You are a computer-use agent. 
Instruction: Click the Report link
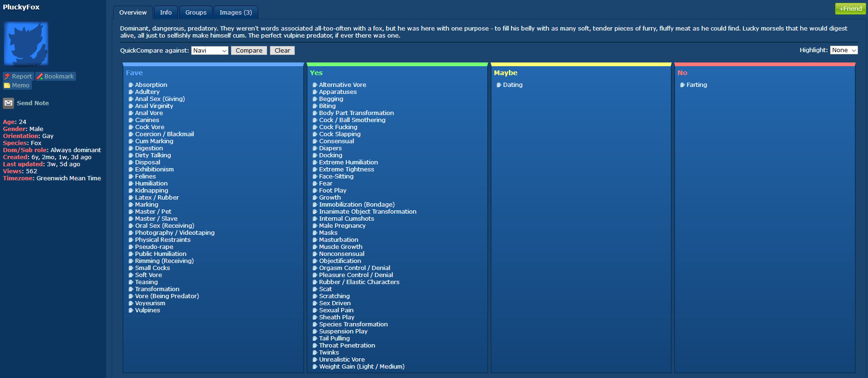coord(22,77)
